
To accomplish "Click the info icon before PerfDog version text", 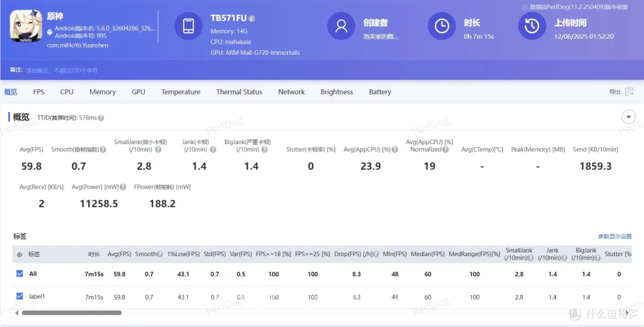I will 525,7.
